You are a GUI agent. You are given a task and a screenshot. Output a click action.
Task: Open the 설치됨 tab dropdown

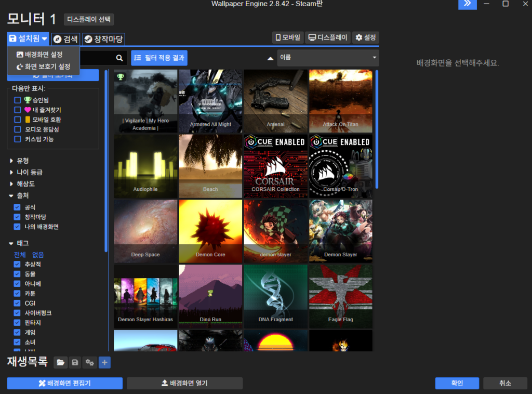pyautogui.click(x=28, y=38)
